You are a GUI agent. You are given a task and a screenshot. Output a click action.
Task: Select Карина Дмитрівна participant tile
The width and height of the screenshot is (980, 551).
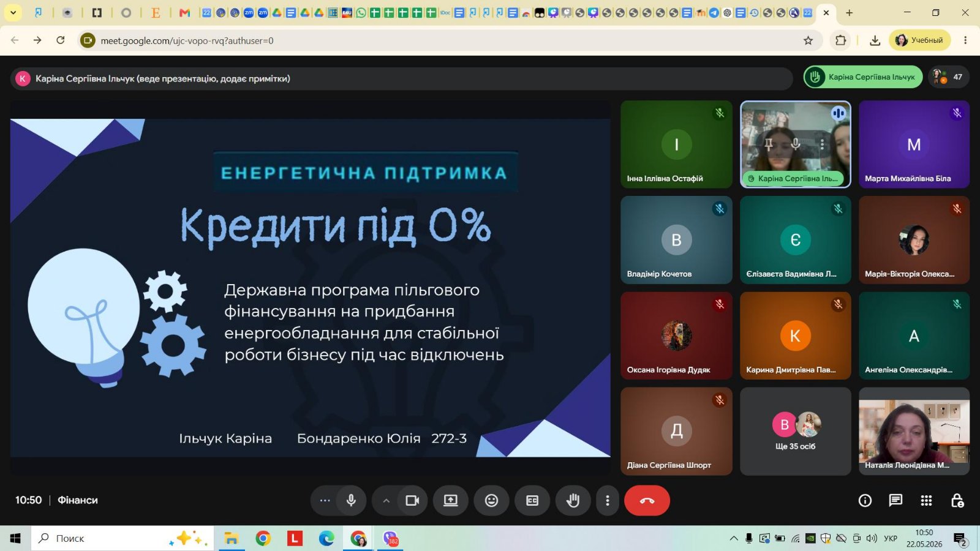click(796, 335)
